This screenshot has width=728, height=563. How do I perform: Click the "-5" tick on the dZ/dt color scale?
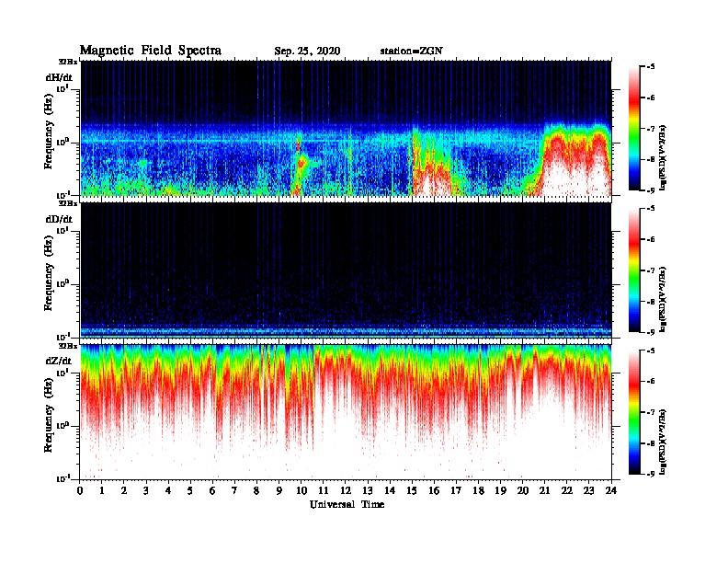tap(651, 350)
